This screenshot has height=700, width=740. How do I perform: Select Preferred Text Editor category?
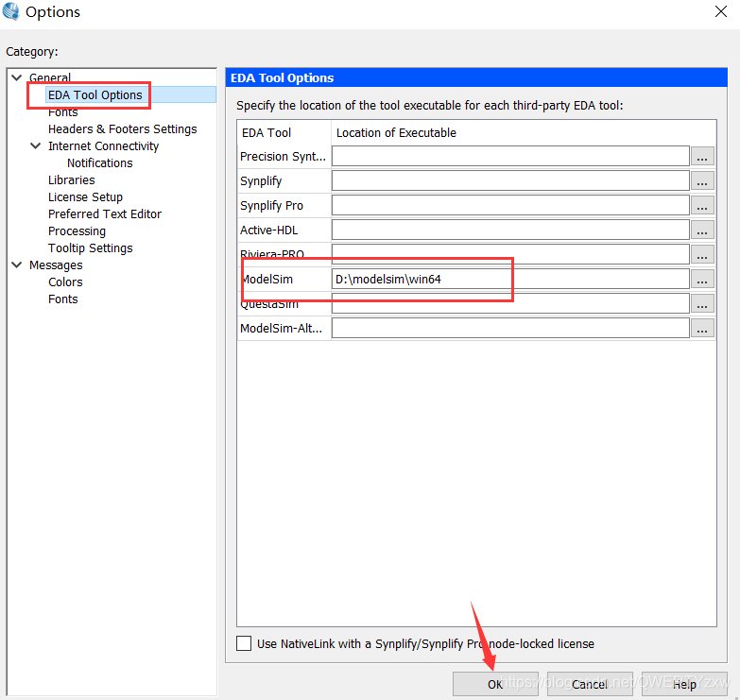point(105,213)
